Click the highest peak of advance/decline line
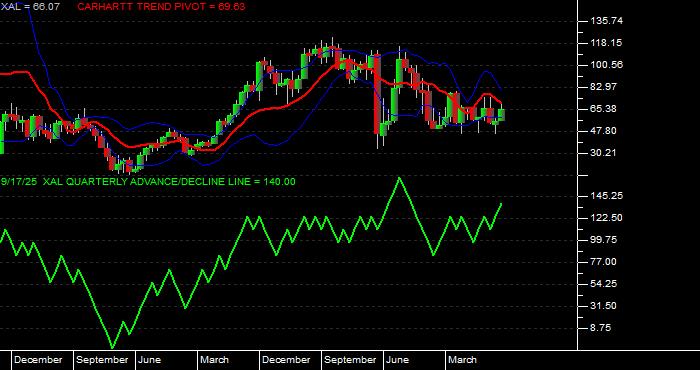 point(399,178)
